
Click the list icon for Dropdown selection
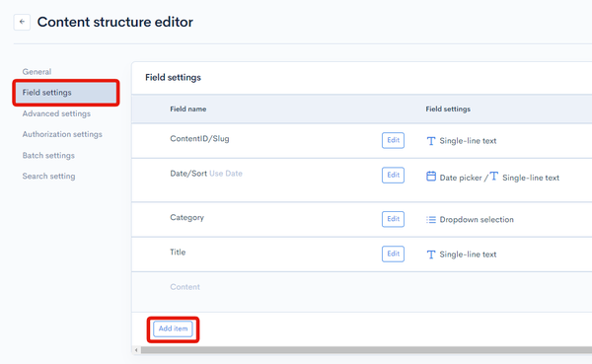pyautogui.click(x=431, y=219)
